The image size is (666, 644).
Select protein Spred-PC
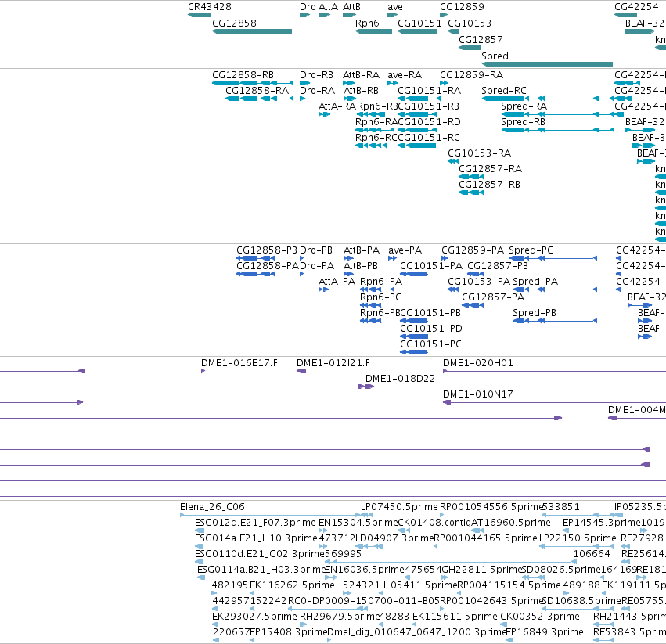point(553,258)
